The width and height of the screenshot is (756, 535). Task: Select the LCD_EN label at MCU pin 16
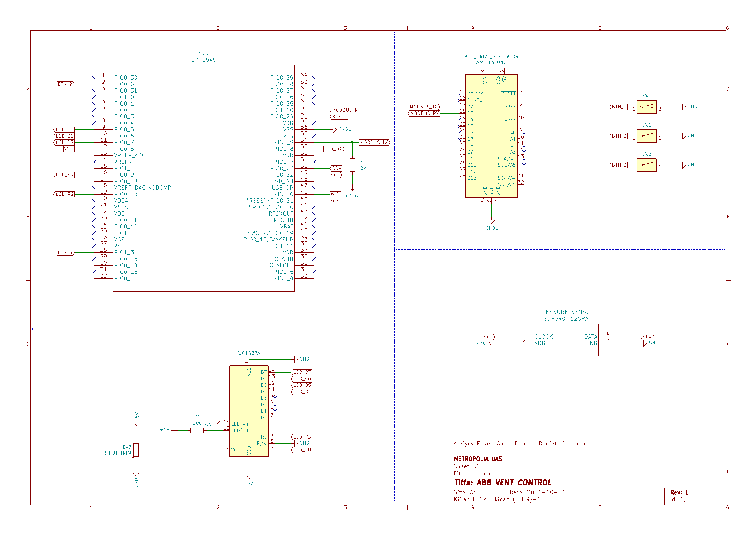pyautogui.click(x=64, y=175)
